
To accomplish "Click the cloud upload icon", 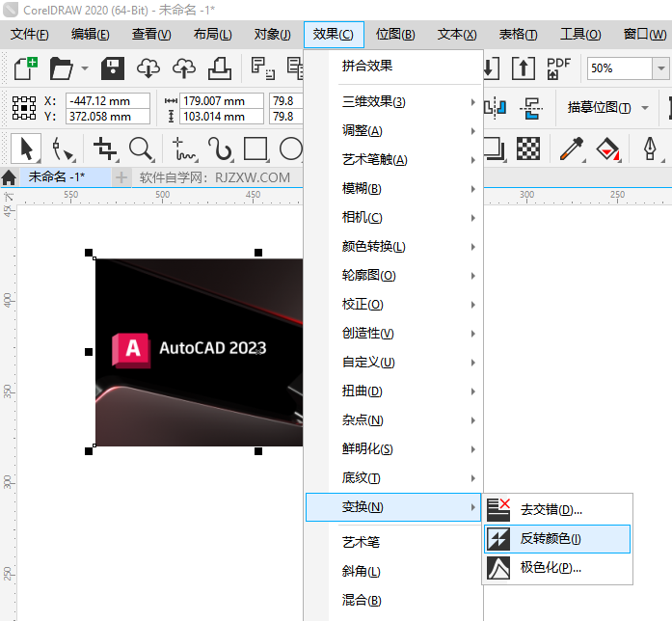I will [184, 68].
